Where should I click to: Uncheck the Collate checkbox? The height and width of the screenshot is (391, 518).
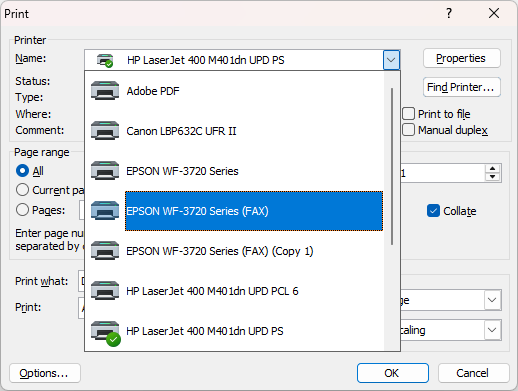coord(433,211)
